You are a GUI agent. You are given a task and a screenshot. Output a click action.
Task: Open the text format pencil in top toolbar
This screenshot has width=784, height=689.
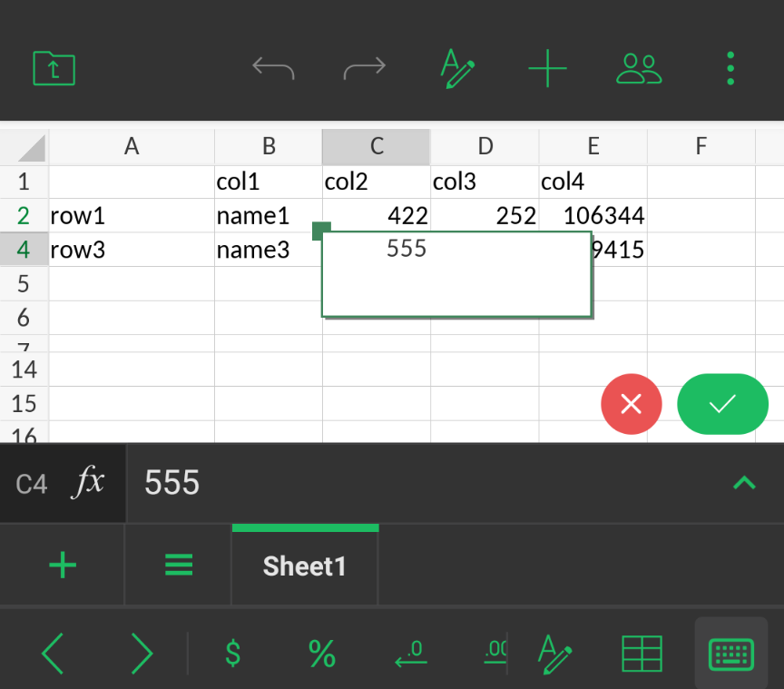(456, 68)
